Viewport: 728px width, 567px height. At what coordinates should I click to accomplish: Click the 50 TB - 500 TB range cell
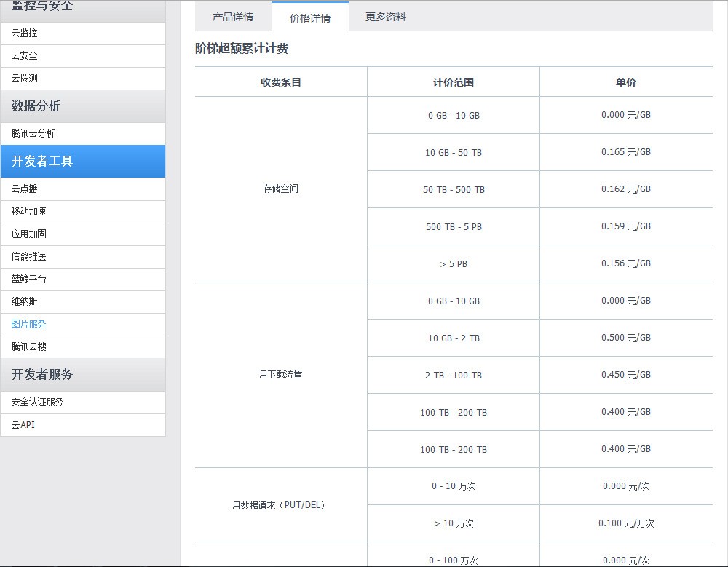click(454, 190)
